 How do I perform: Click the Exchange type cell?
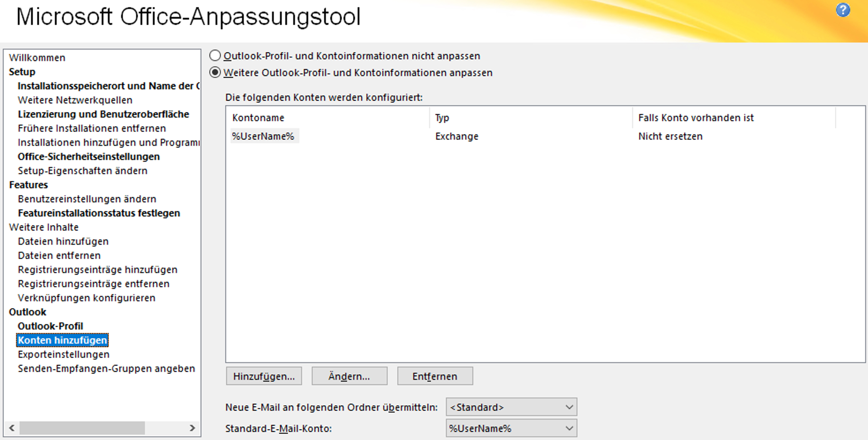[x=457, y=136]
